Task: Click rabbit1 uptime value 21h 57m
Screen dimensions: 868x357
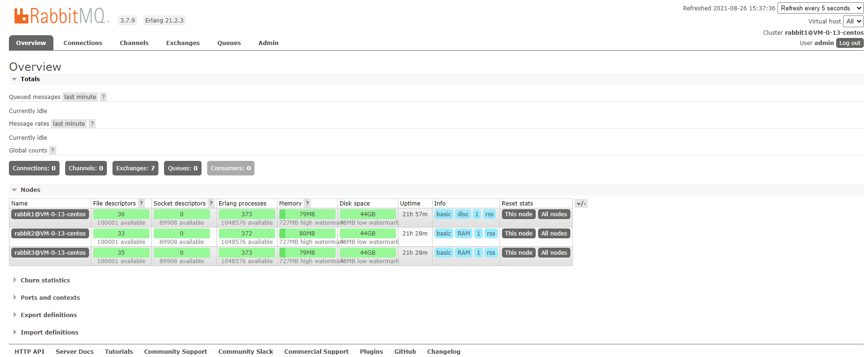Action: pos(415,214)
